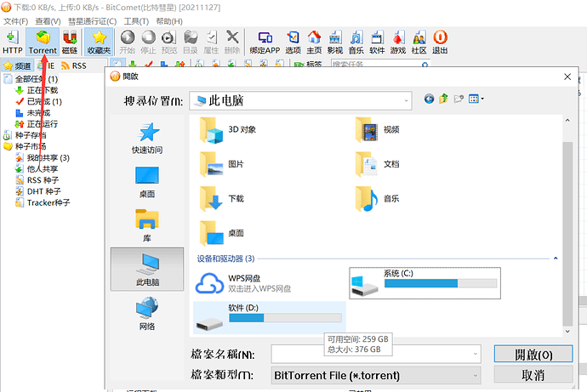Viewport: 587px width, 392px height.
Task: Expand the file name combo box dropdown
Action: pyautogui.click(x=475, y=354)
